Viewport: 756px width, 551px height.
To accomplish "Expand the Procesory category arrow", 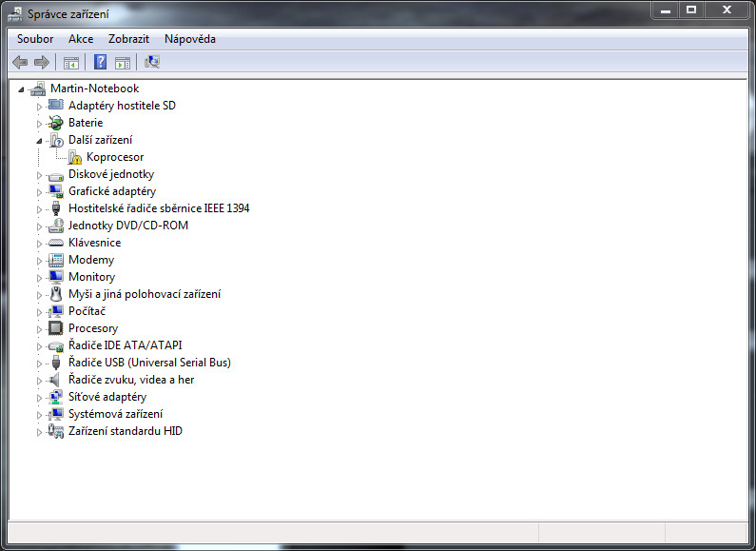I will pyautogui.click(x=40, y=329).
